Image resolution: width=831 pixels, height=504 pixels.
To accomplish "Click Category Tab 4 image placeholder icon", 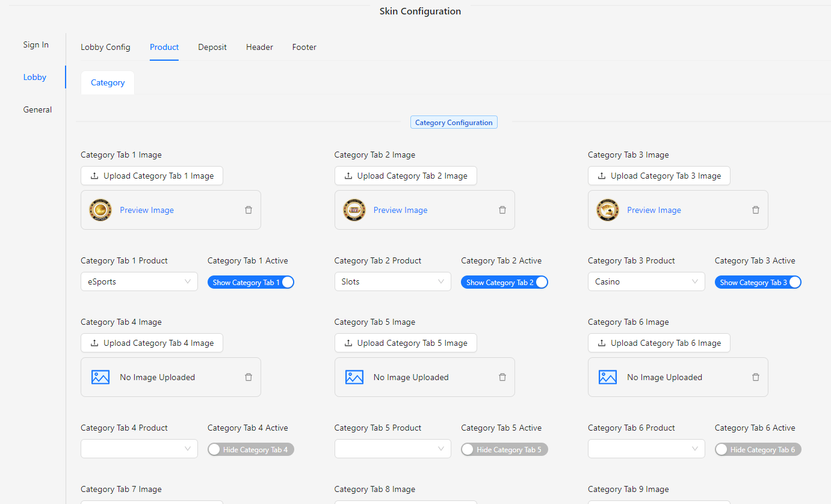I will (x=100, y=377).
